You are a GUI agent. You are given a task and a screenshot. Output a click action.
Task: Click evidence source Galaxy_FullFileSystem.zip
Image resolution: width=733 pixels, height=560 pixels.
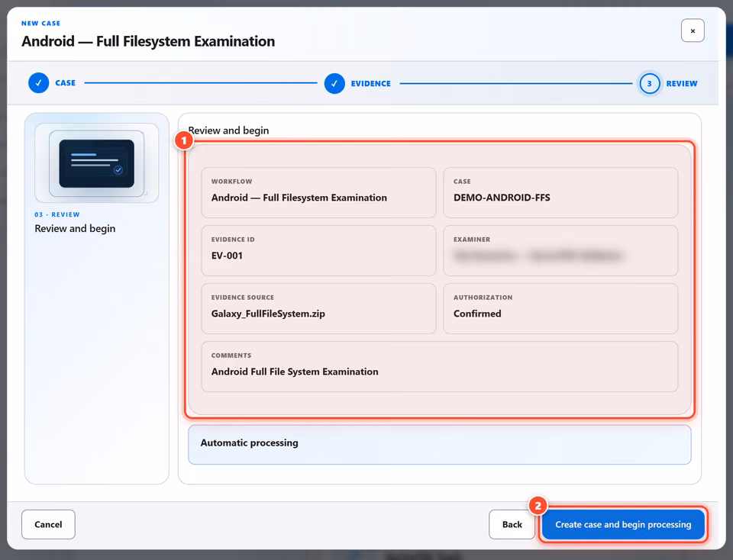coord(268,314)
